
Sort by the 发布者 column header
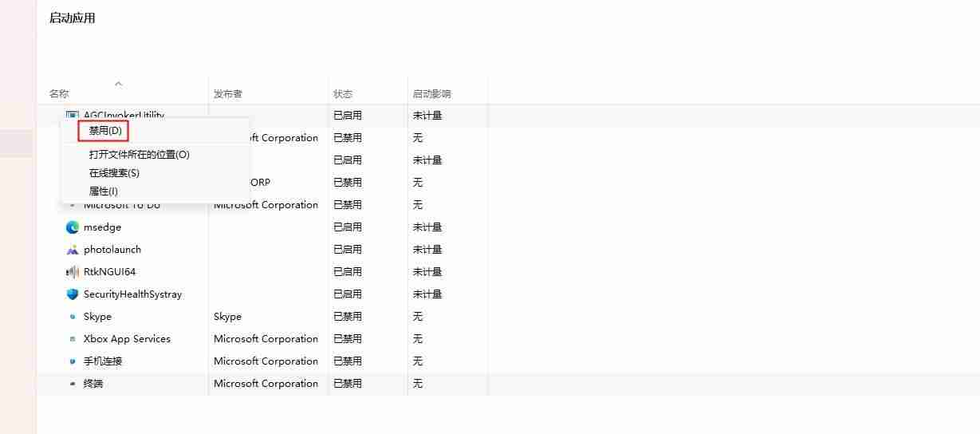[x=228, y=94]
